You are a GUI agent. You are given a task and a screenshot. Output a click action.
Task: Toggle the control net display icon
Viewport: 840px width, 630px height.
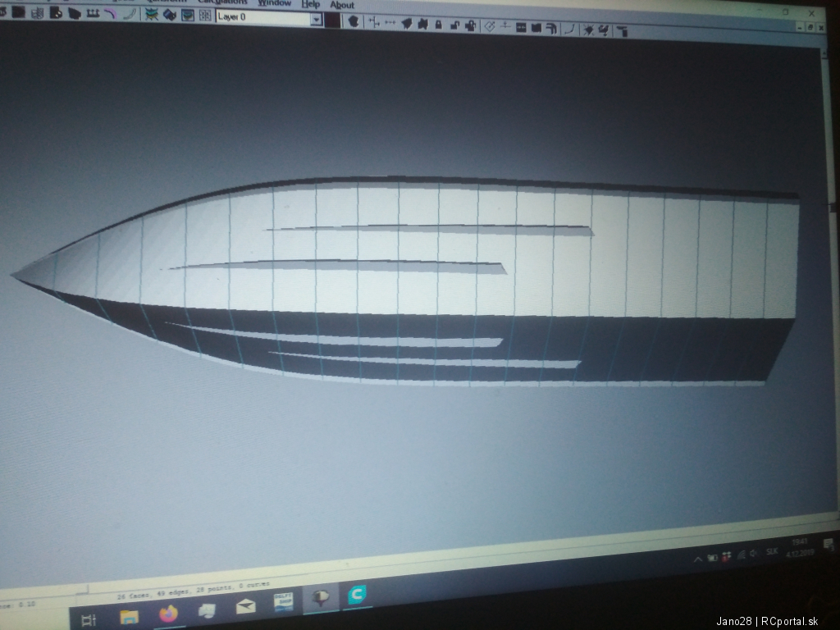[18, 11]
